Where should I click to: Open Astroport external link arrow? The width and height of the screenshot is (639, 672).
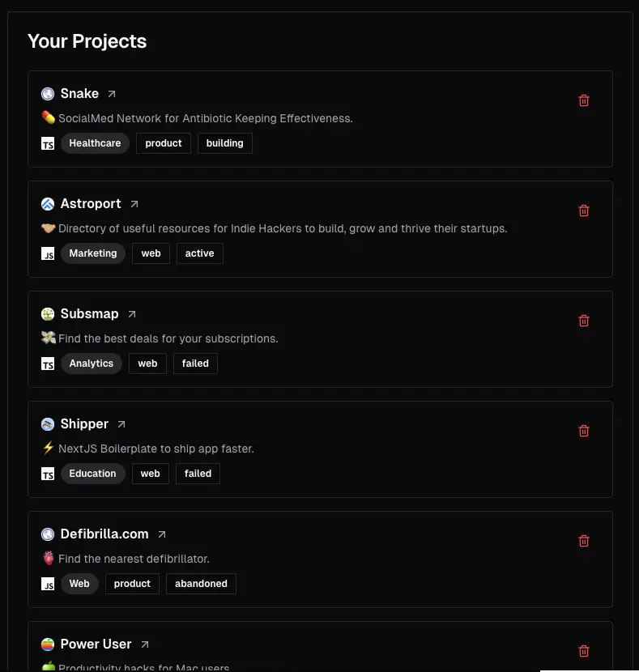(134, 204)
